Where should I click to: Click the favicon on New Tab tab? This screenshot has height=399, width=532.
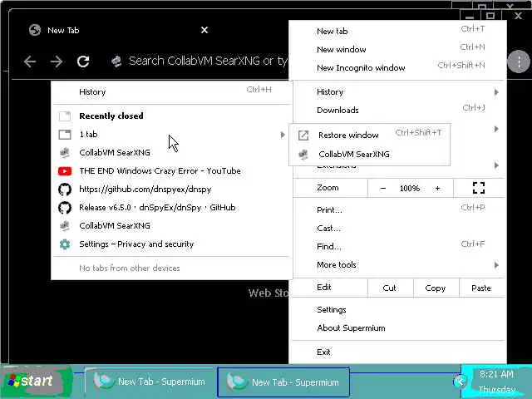35,30
